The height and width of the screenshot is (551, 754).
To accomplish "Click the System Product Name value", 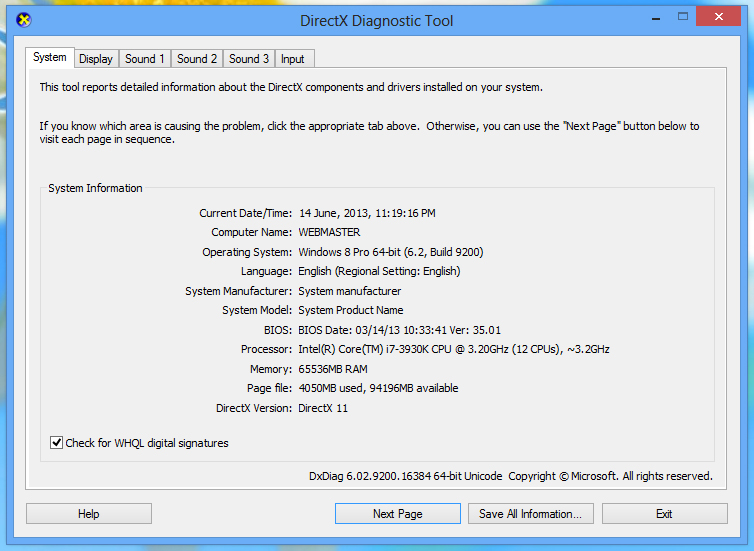I will [351, 310].
